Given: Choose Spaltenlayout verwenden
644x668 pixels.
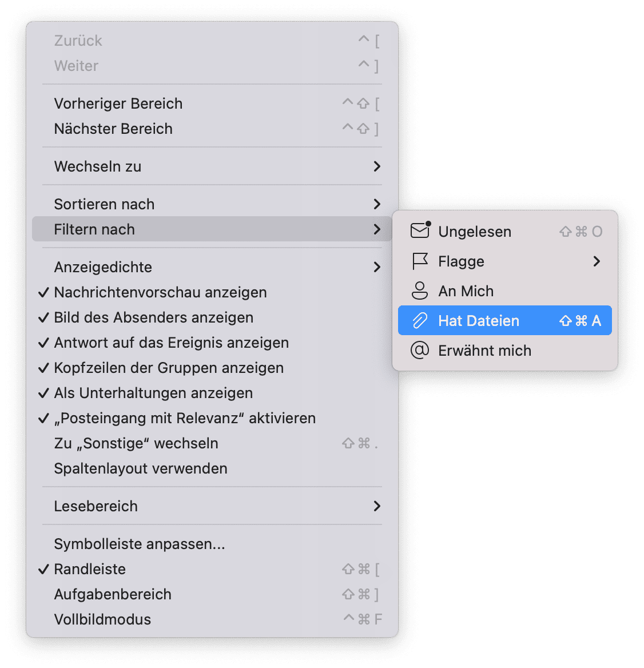Looking at the screenshot, I should (141, 468).
